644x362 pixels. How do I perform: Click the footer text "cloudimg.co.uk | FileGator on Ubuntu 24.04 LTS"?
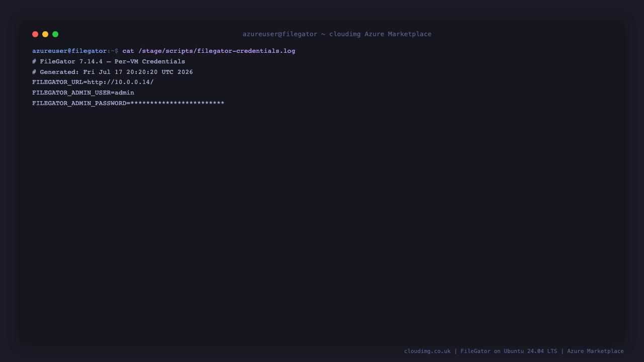coord(480,351)
